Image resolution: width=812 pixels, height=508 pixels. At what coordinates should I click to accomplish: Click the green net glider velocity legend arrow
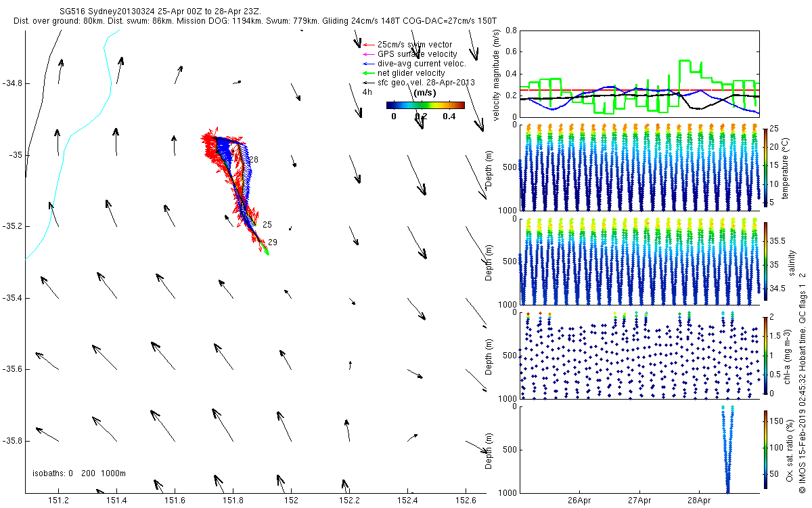pyautogui.click(x=369, y=73)
